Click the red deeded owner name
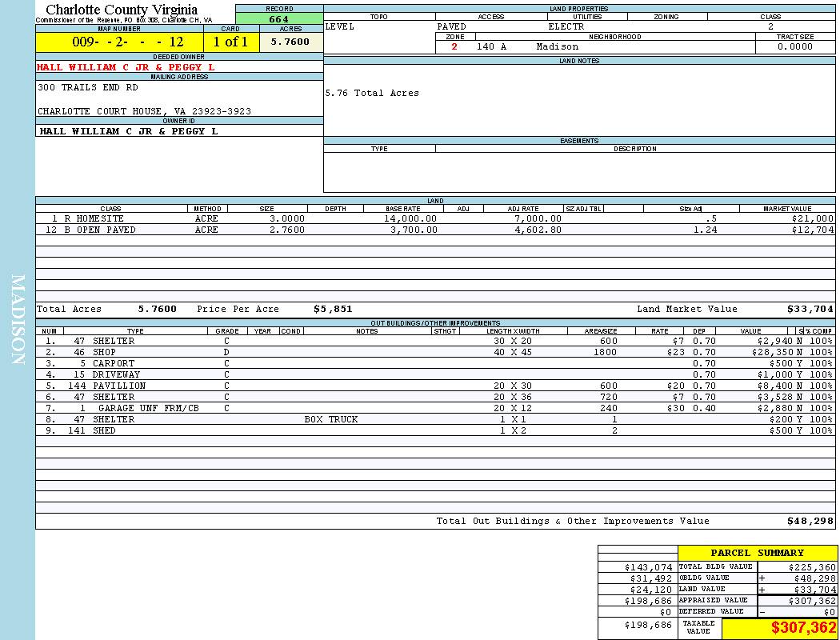This screenshot has width=840, height=640. (x=126, y=67)
